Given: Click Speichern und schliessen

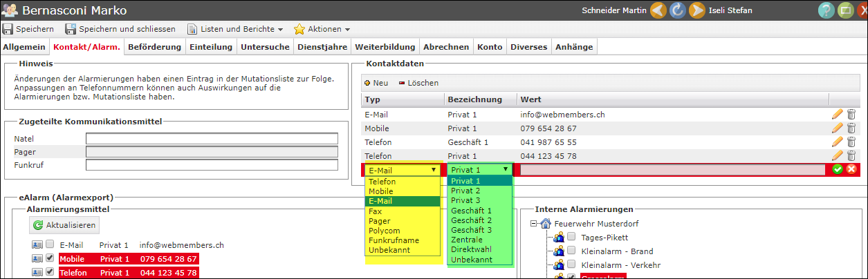Looking at the screenshot, I should pos(120,29).
